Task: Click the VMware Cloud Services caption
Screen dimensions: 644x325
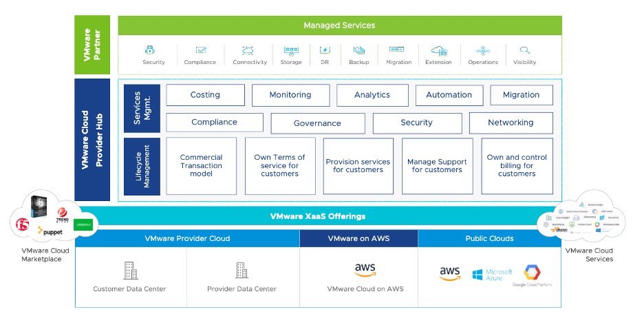Action: click(589, 255)
